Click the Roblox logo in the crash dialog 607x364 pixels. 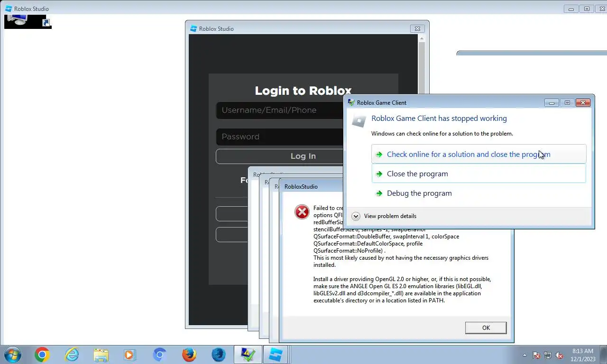359,120
